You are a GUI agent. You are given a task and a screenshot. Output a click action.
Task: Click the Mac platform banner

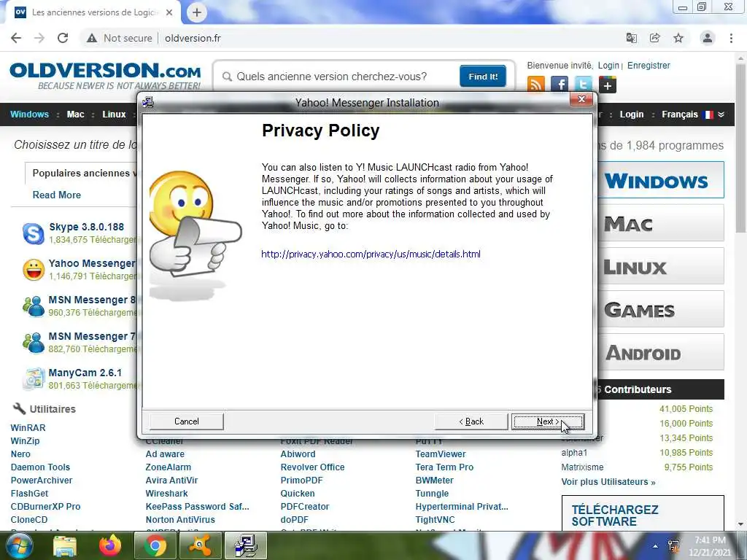pos(661,223)
